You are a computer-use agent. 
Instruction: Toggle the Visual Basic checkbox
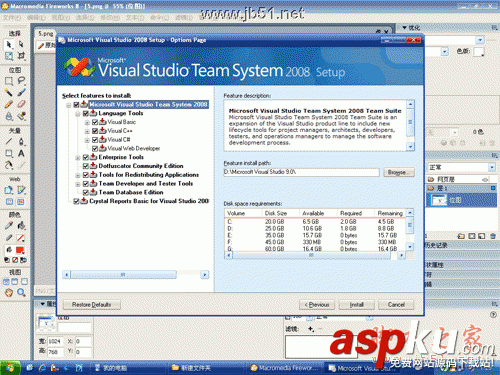[95, 122]
